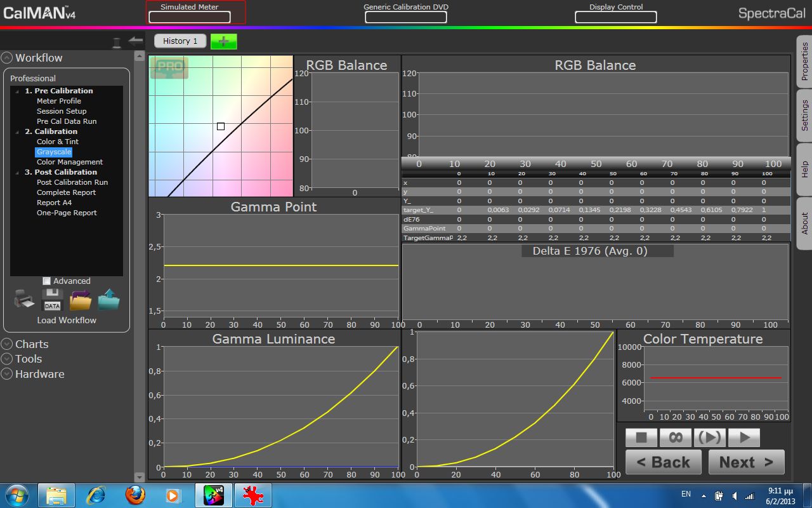This screenshot has width=812, height=508.
Task: Click the teal folder upload icon
Action: (x=108, y=300)
